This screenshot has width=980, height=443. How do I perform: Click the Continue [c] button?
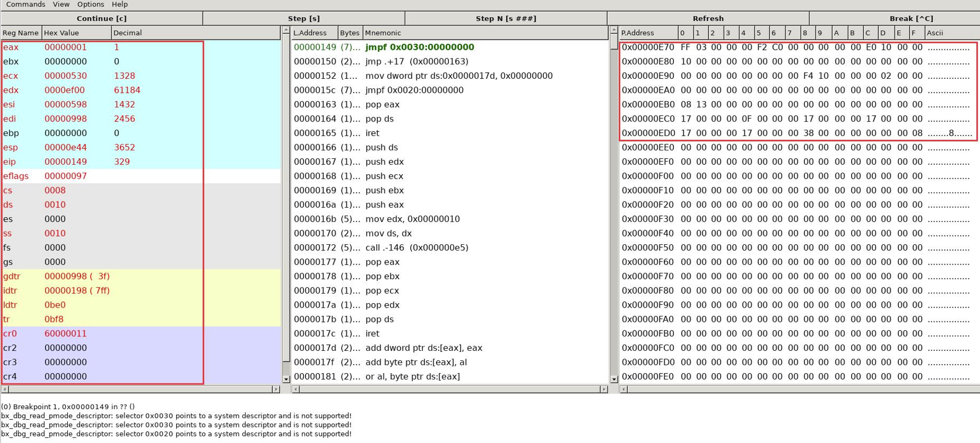point(101,18)
